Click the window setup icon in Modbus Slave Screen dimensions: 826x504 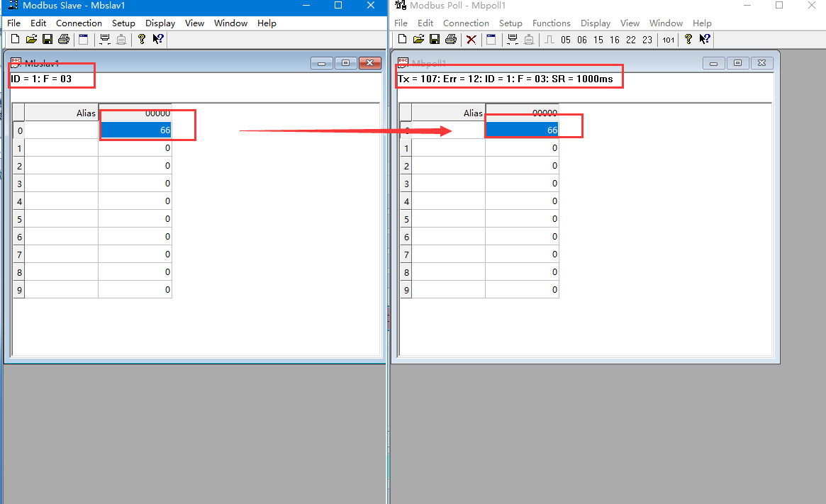[83, 39]
